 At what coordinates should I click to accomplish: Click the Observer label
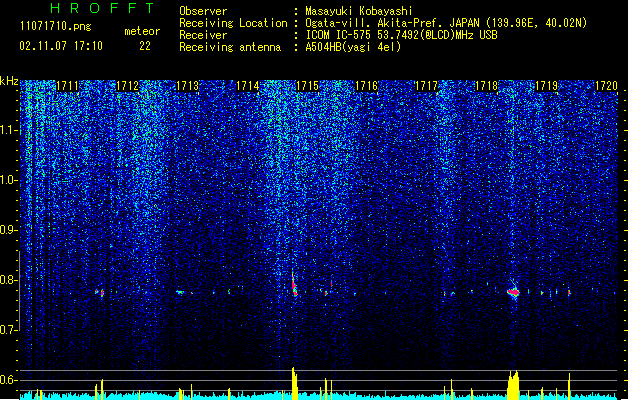tap(203, 11)
